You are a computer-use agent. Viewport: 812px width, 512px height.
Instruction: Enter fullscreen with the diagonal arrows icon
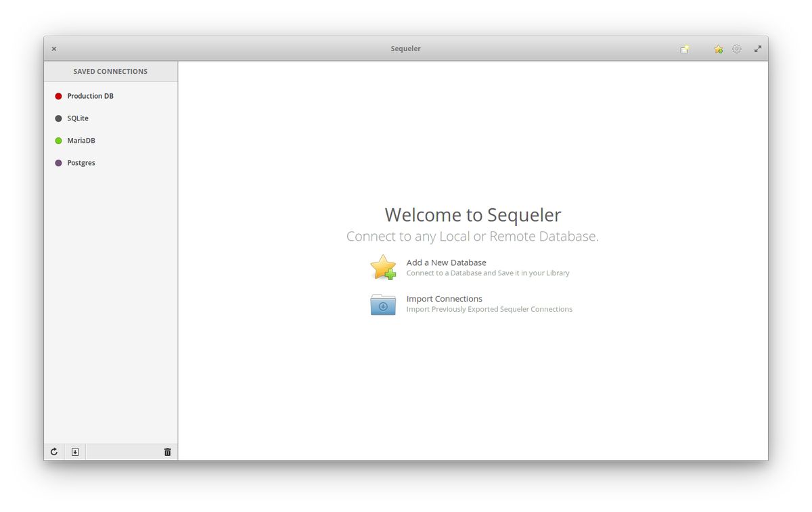757,49
